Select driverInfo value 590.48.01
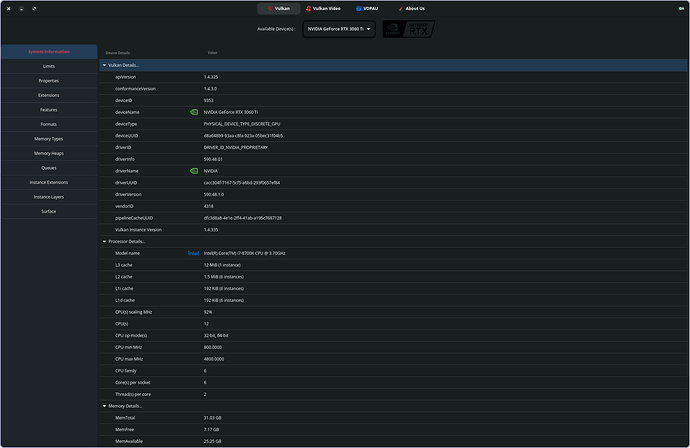Image resolution: width=690 pixels, height=448 pixels. [213, 159]
